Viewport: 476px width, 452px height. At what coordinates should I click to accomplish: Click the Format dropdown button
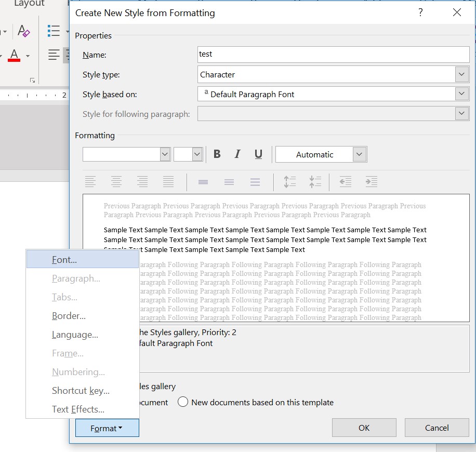click(x=107, y=428)
